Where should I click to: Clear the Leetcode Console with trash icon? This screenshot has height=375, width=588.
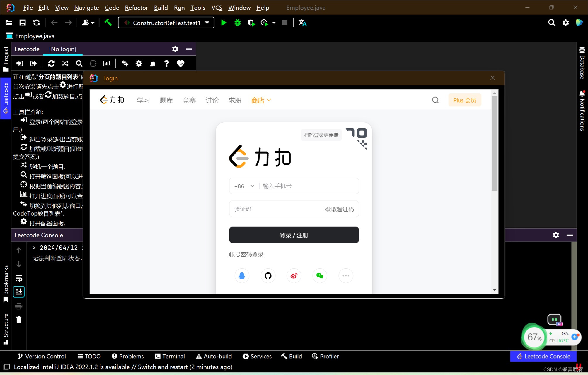tap(19, 320)
